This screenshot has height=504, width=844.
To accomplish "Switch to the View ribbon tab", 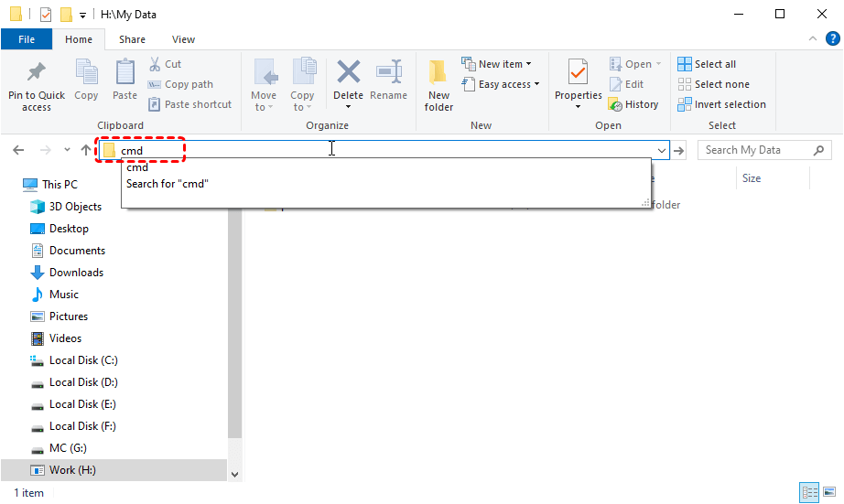I will 183,39.
